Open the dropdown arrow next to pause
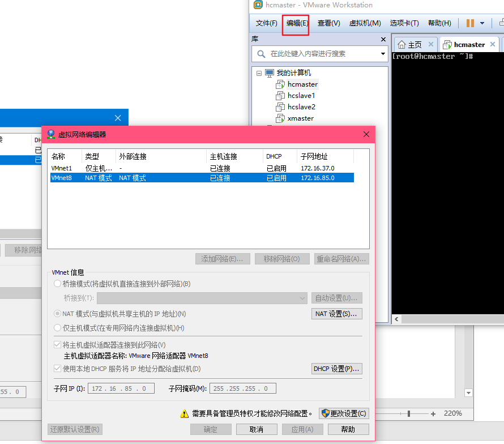Viewport: 504px width, 444px height. pos(482,23)
